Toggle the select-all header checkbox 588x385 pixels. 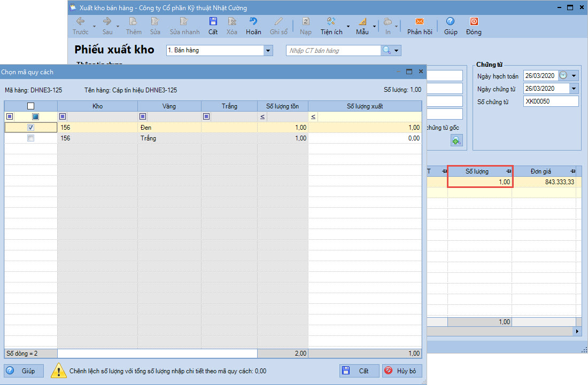[x=31, y=106]
